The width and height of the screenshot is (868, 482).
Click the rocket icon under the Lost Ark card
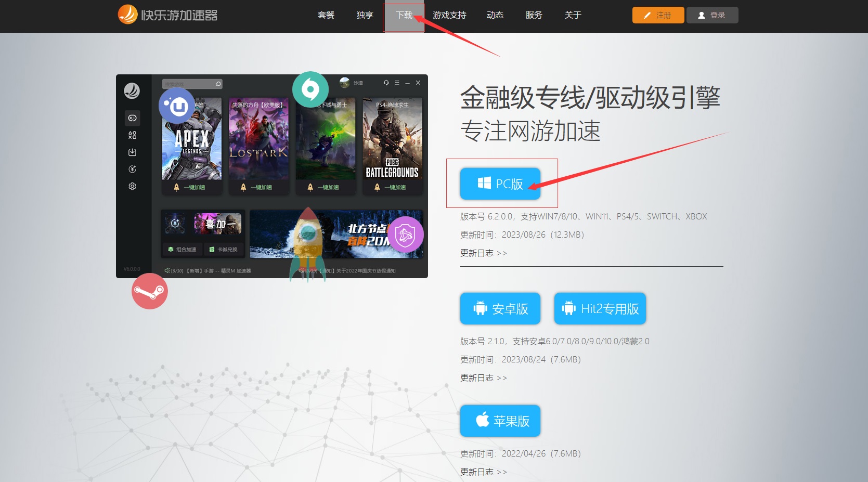tap(243, 187)
